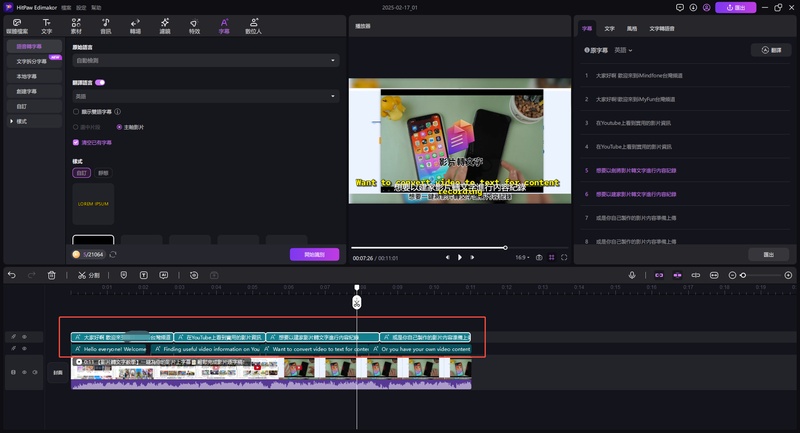Select 語音轉字幕 in the left sidebar
This screenshot has height=433, width=800.
(x=34, y=46)
